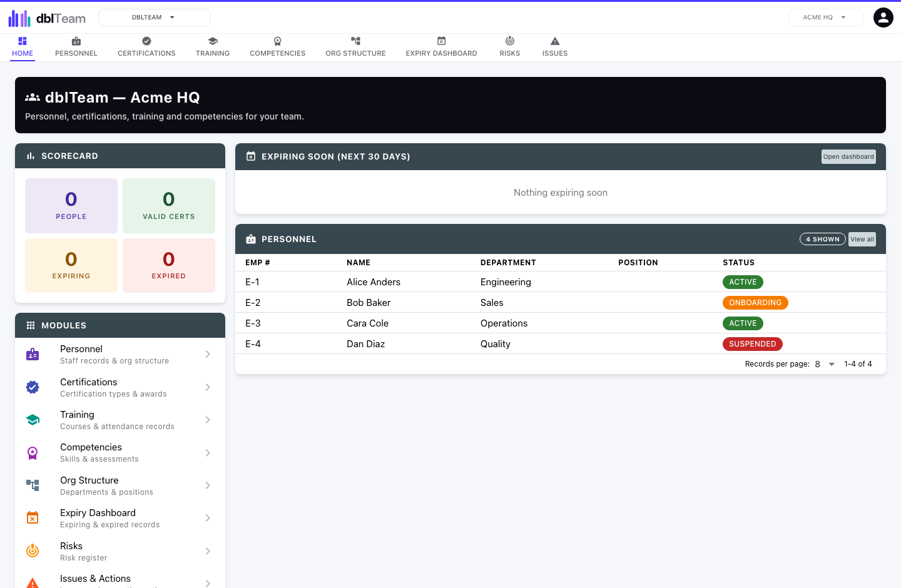Viewport: 901px width, 588px height.
Task: Click the Home tab grid icon
Action: point(23,41)
